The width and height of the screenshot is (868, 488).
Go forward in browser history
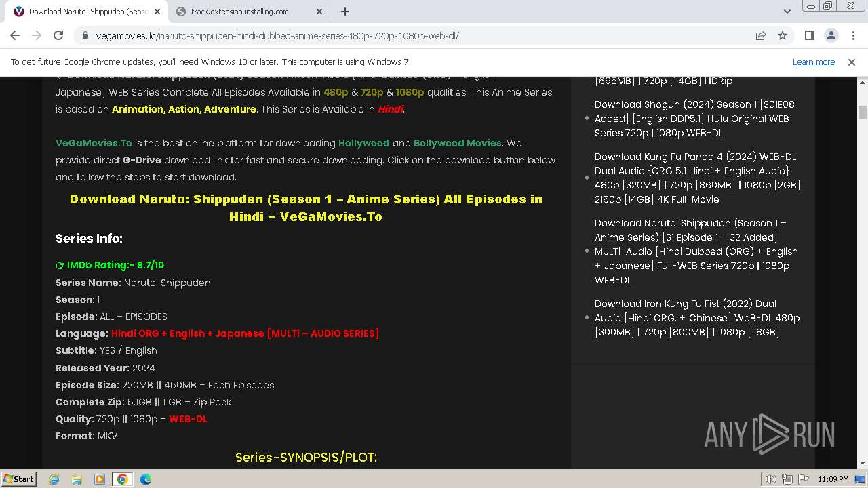tap(37, 35)
